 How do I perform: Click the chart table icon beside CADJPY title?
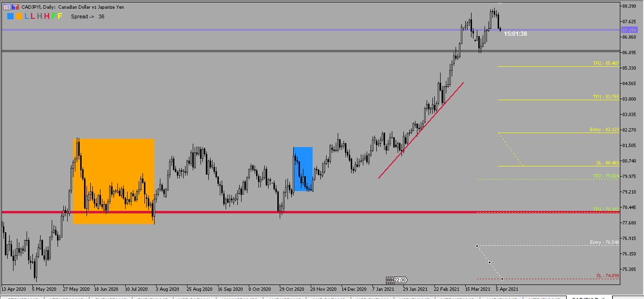[7, 7]
